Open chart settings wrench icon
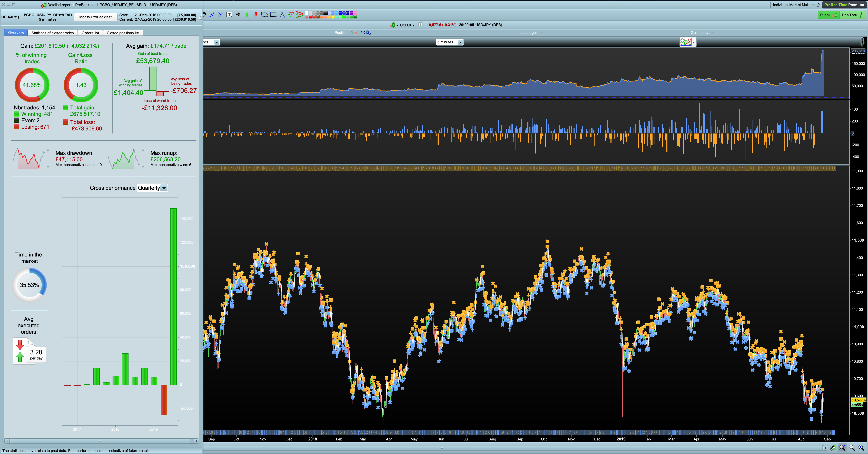This screenshot has width=868, height=454. [x=833, y=448]
